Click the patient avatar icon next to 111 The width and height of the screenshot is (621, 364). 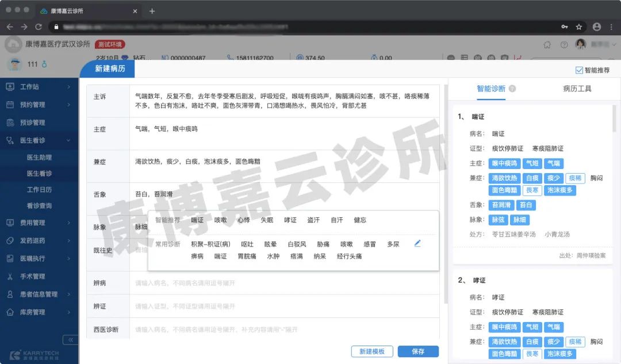pyautogui.click(x=14, y=64)
